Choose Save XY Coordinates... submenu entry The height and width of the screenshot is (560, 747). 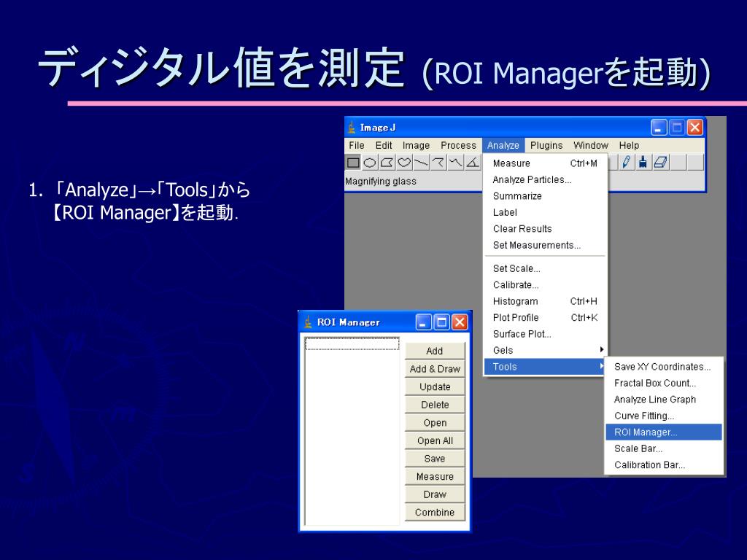tap(664, 367)
